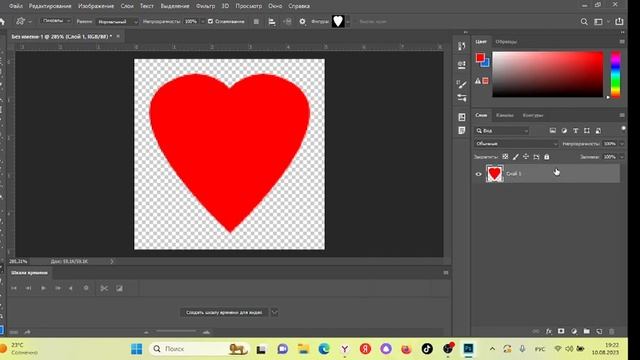Toggle lock image pixels brush icon

point(516,157)
